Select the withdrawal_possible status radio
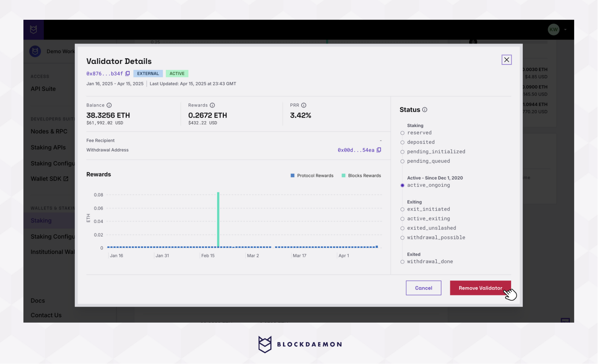Image resolution: width=598 pixels, height=364 pixels. coord(402,238)
